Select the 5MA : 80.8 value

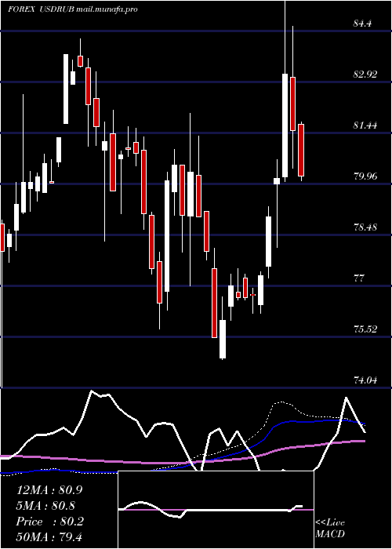click(45, 506)
